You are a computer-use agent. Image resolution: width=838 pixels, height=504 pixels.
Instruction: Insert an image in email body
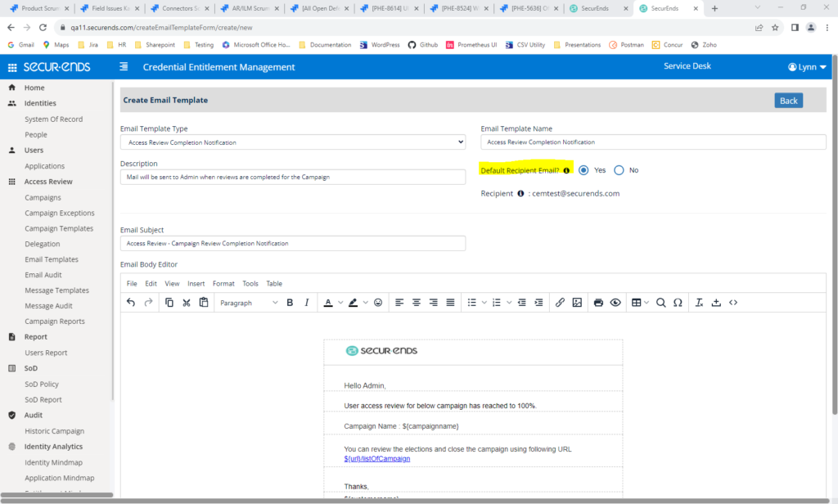577,303
